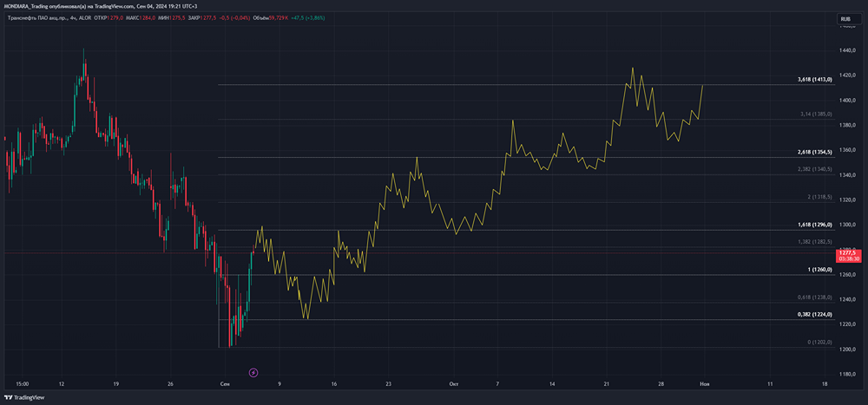Viewport: 868px width, 405px height.
Task: Click the 1420,0 price axis label
Action: click(x=847, y=75)
